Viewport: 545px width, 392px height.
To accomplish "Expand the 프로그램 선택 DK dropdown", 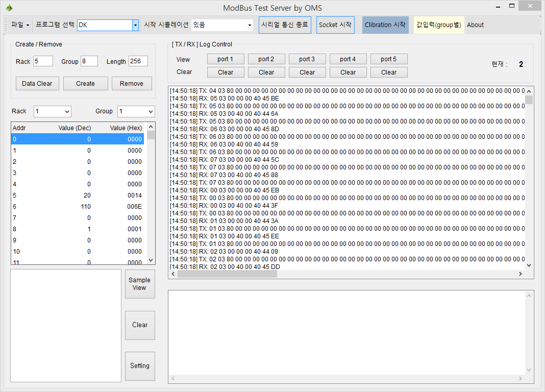I will pyautogui.click(x=135, y=25).
